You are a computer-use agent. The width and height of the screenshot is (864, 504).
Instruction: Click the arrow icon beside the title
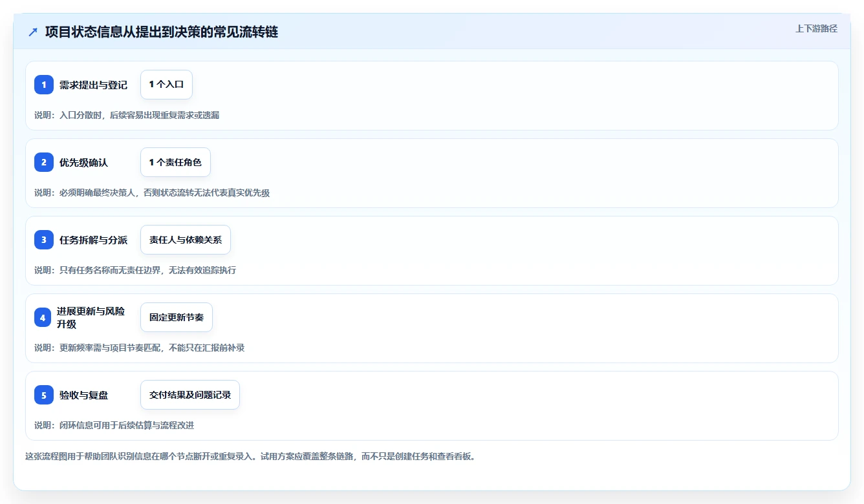coord(33,32)
